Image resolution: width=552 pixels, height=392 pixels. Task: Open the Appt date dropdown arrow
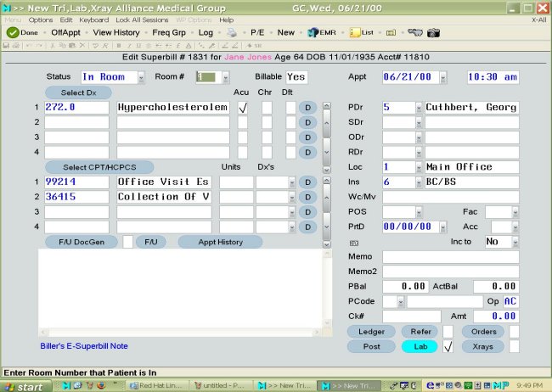[443, 77]
